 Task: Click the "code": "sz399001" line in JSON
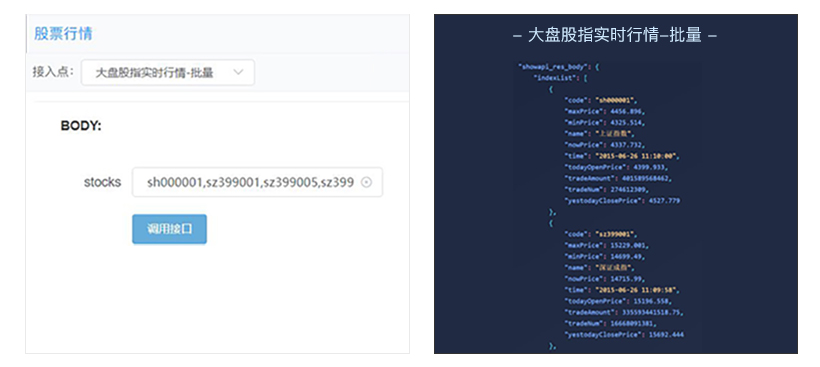[x=601, y=234]
